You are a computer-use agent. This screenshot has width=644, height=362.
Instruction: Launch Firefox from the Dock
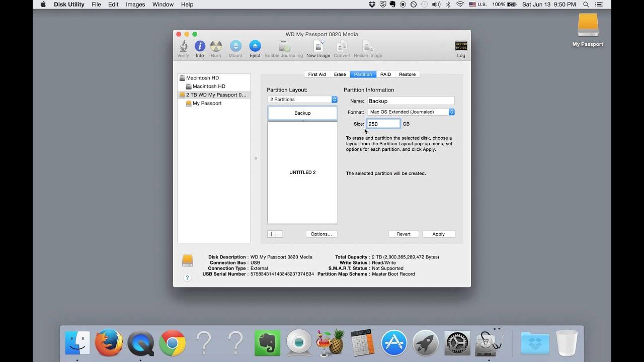109,343
